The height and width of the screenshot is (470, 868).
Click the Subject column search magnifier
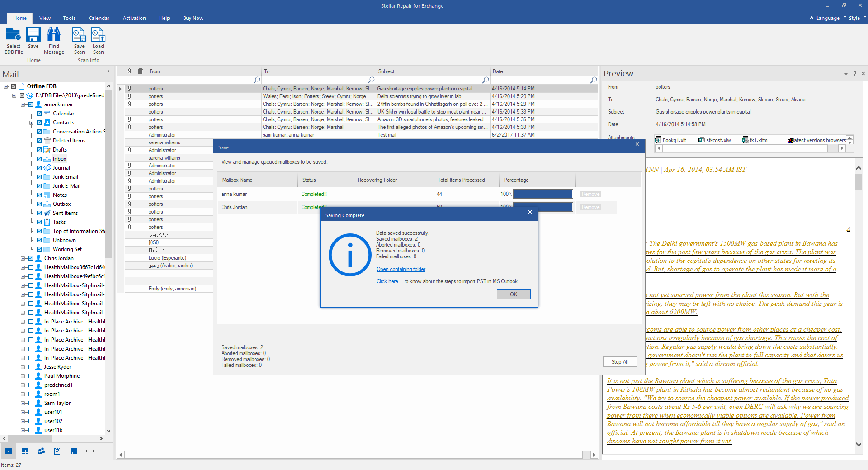[485, 80]
